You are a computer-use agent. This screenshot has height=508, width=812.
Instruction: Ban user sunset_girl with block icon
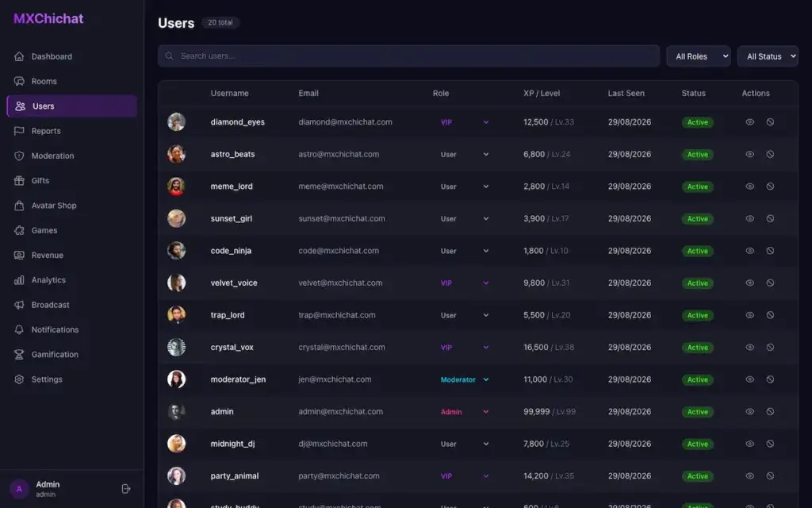[x=770, y=219]
